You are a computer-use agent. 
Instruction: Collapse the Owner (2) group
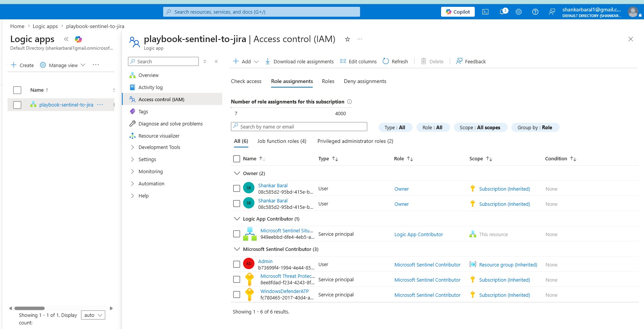[x=237, y=173]
